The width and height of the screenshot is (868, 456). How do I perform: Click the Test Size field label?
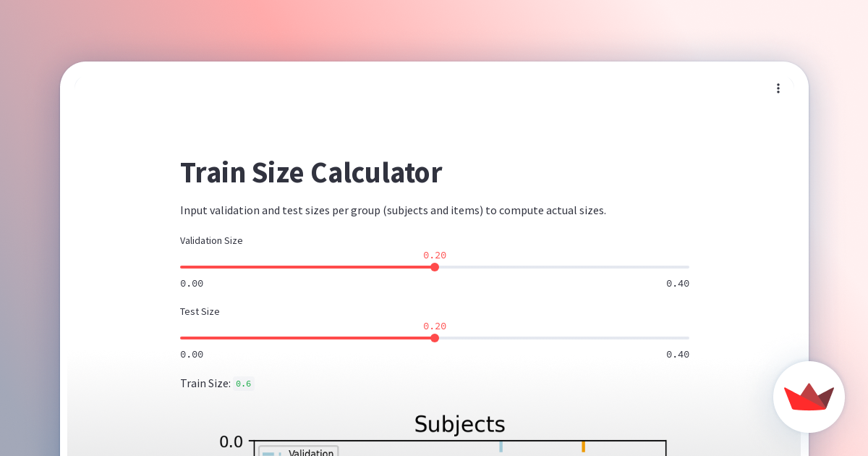[x=200, y=311]
